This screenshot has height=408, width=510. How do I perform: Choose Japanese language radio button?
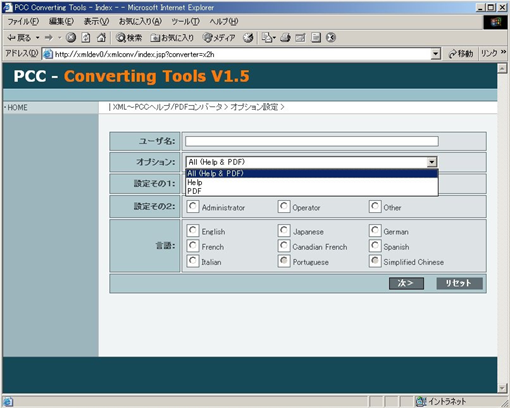tap(284, 231)
